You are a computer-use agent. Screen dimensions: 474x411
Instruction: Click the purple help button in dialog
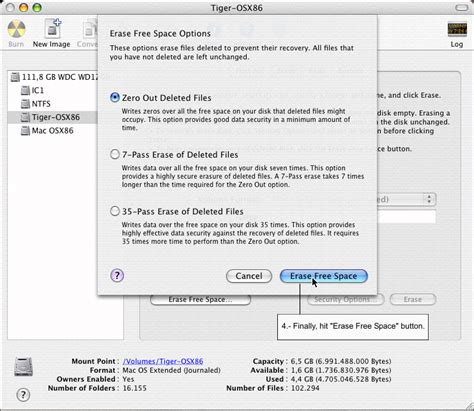pos(117,276)
